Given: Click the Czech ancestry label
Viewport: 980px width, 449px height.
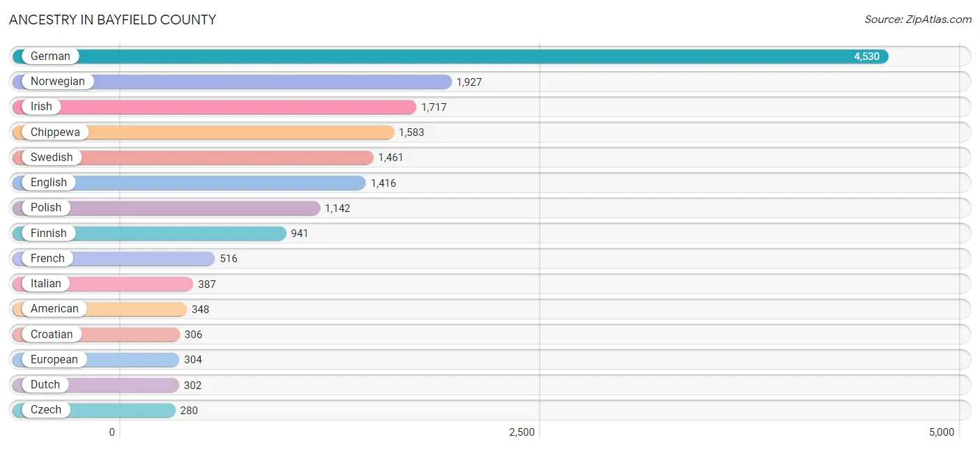Looking at the screenshot, I should [x=46, y=410].
